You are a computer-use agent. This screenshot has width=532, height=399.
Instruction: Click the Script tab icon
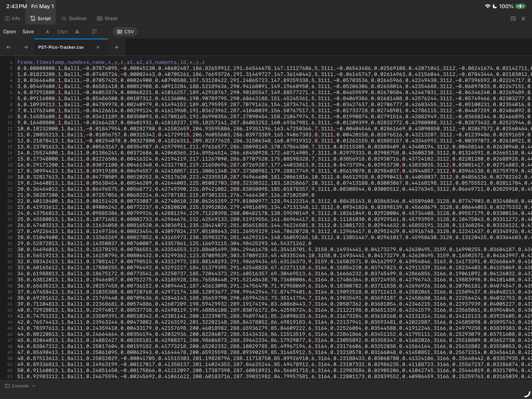[x=33, y=19]
